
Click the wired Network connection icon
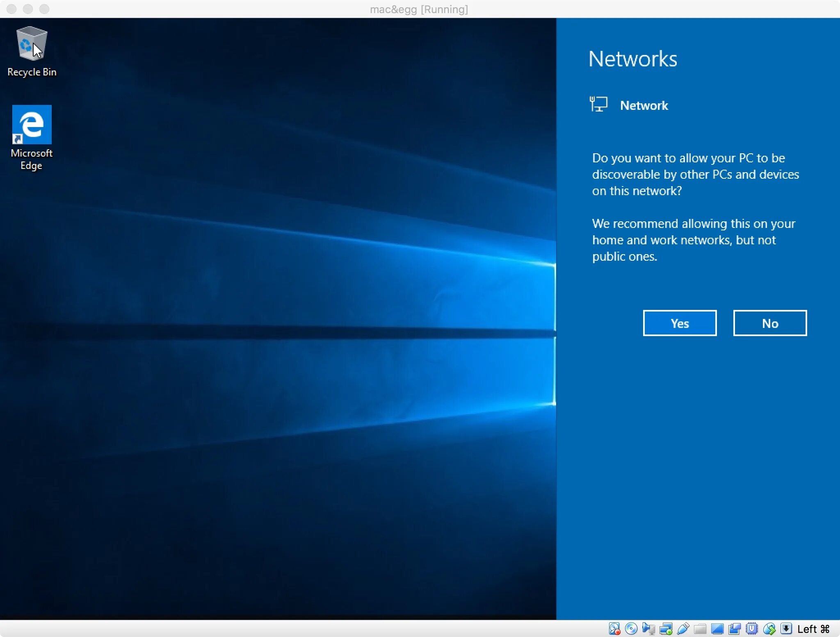tap(598, 104)
